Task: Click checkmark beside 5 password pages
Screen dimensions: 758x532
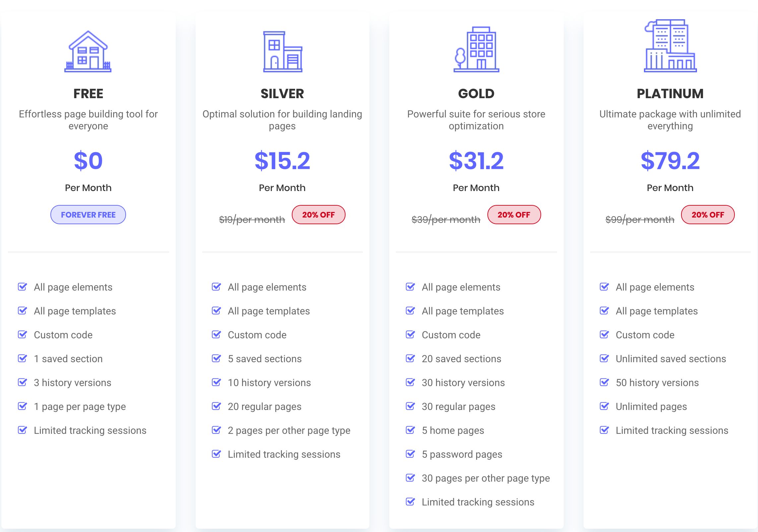Action: click(411, 454)
